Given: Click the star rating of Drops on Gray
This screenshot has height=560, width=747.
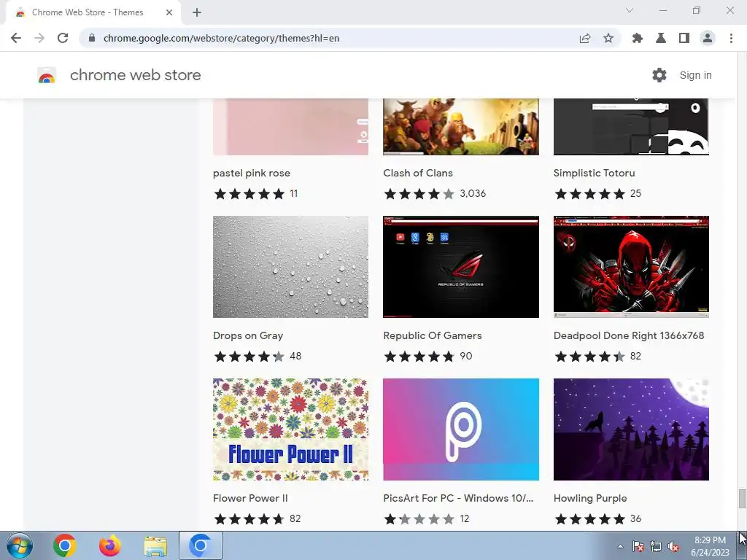Looking at the screenshot, I should [x=249, y=356].
